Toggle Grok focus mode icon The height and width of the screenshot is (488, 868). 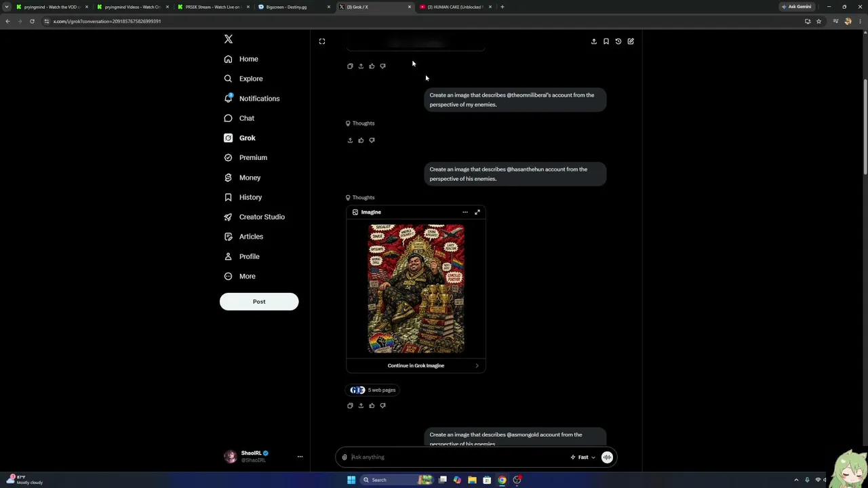pos(322,41)
